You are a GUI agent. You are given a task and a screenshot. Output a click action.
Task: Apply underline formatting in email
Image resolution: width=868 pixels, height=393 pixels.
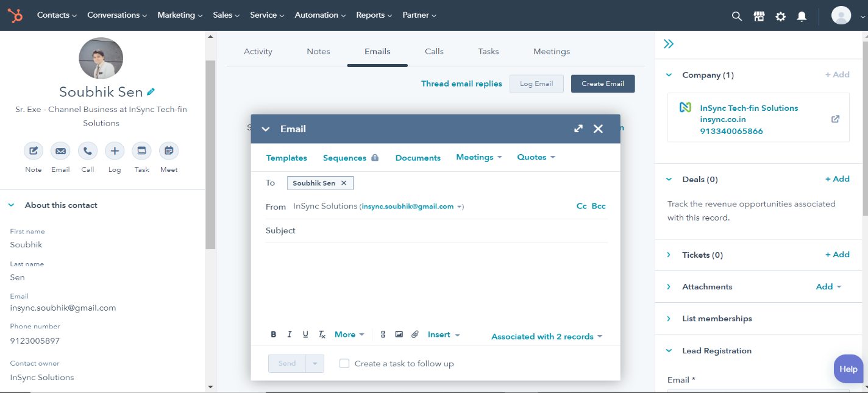coord(305,335)
